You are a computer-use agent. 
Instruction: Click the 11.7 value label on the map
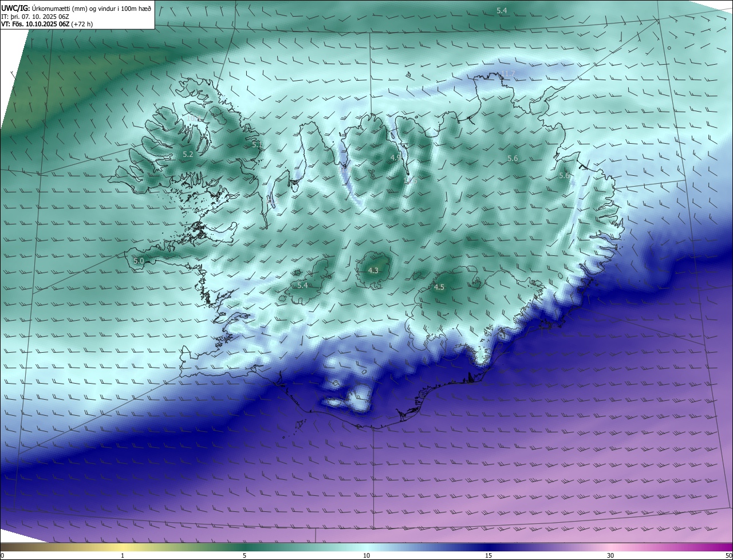point(508,74)
